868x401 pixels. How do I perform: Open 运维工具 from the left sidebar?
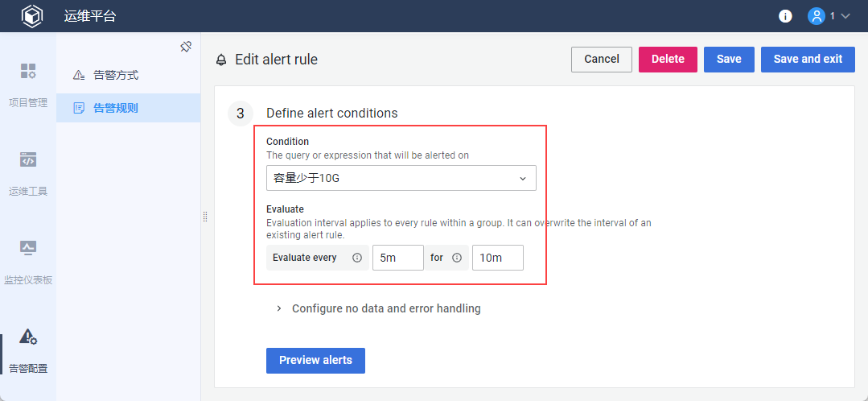[x=28, y=173]
